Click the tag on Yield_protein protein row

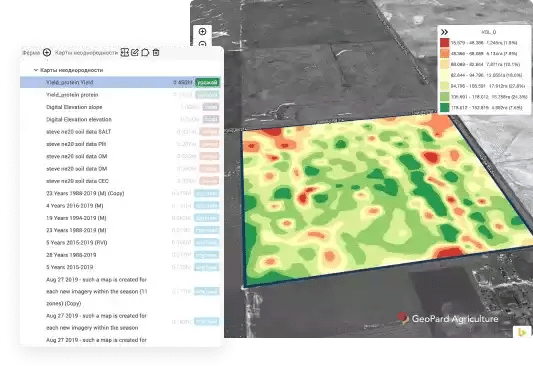207,95
